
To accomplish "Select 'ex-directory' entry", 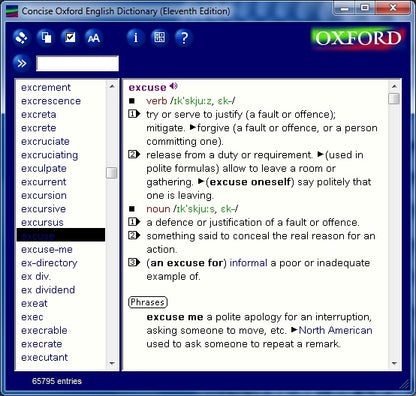I will [49, 263].
